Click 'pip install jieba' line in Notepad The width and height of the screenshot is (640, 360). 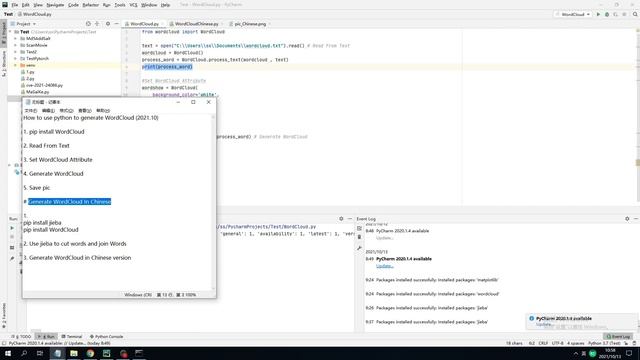(42, 222)
